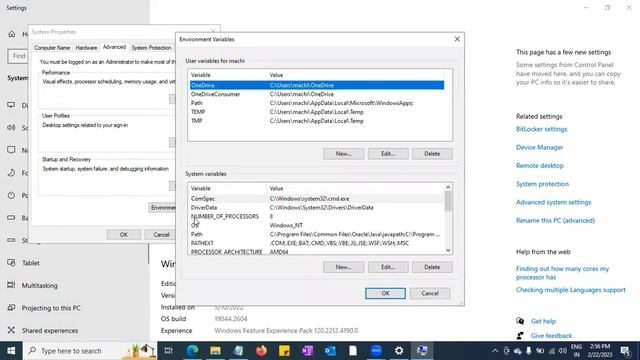Switch to the Computer Name tab
This screenshot has height=360, width=640.
(52, 48)
